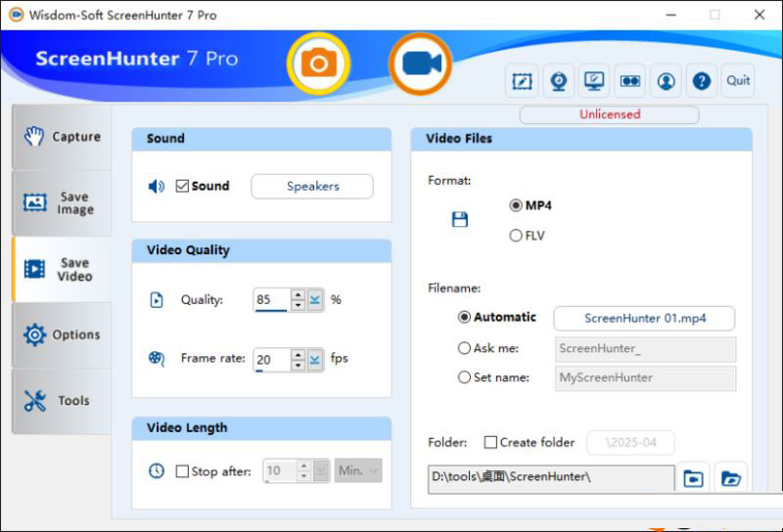Open the Quality preset dropdown
Image resolution: width=783 pixels, height=532 pixels.
[x=314, y=300]
